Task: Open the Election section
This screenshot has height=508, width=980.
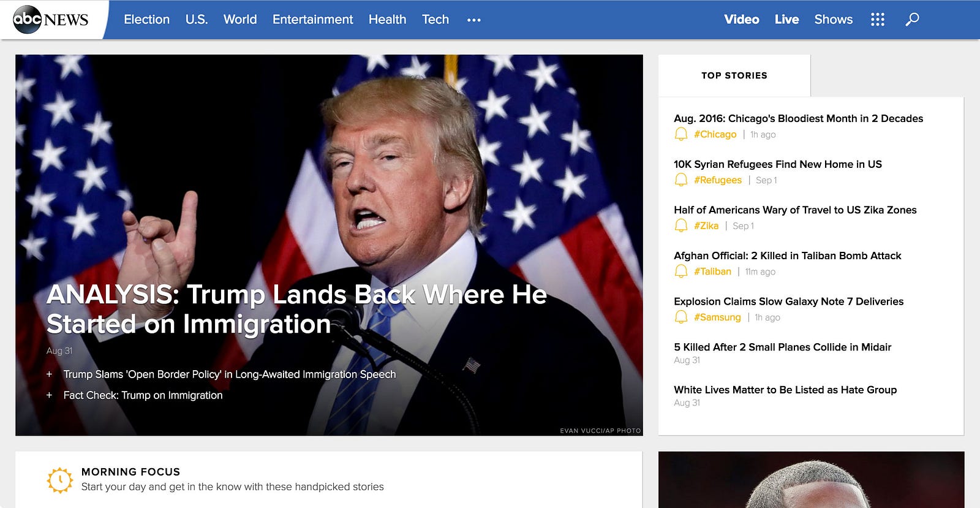Action: point(146,20)
